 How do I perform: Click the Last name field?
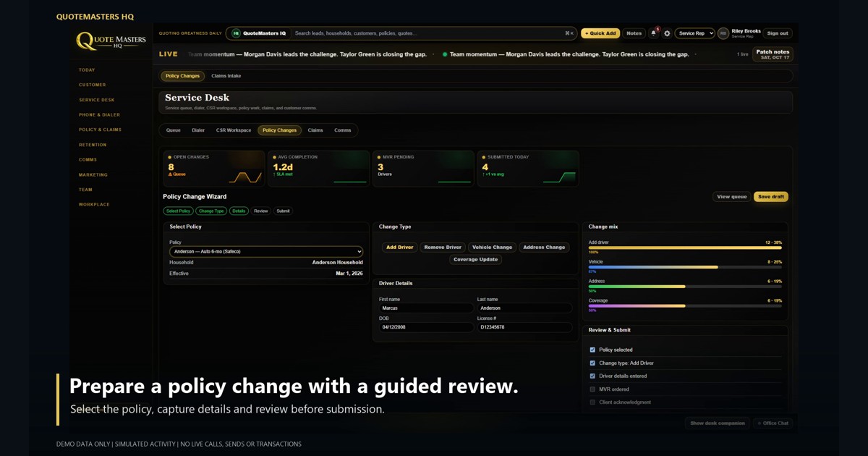(524, 308)
